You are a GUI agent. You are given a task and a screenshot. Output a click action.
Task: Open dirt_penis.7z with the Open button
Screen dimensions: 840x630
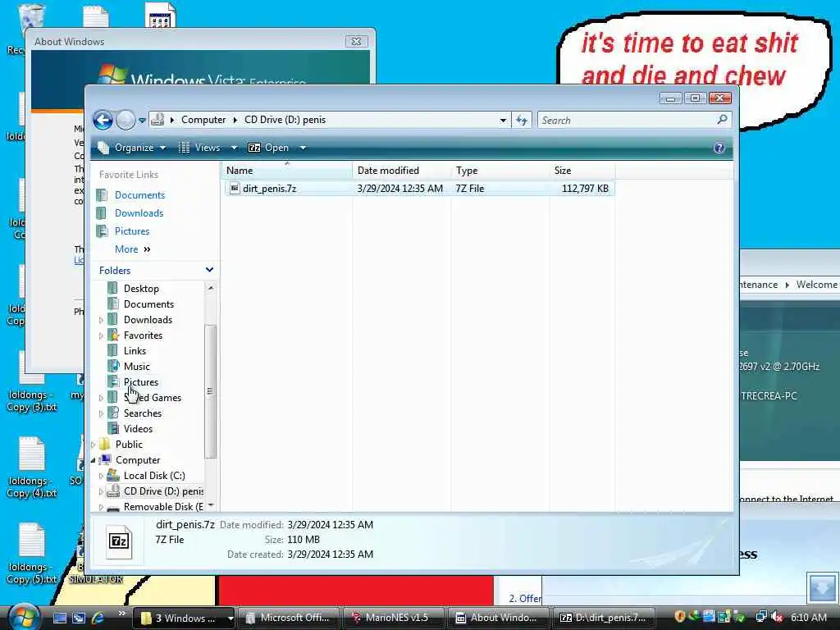(269, 148)
